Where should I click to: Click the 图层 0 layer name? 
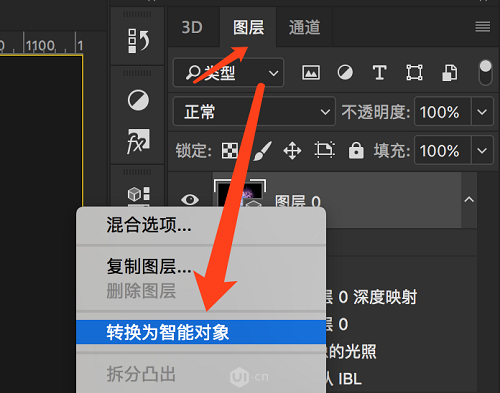tap(298, 202)
